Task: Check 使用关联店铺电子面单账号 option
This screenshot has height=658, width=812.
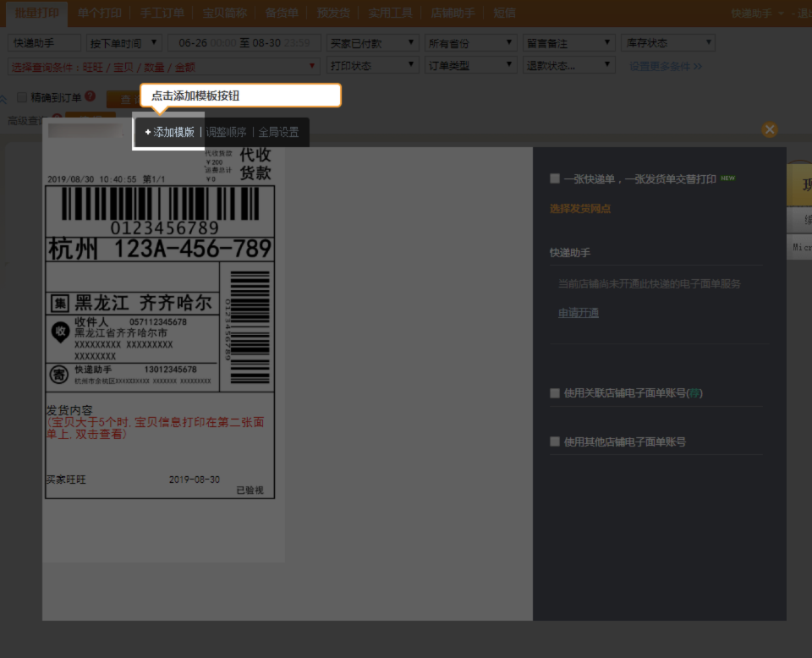Action: (555, 393)
